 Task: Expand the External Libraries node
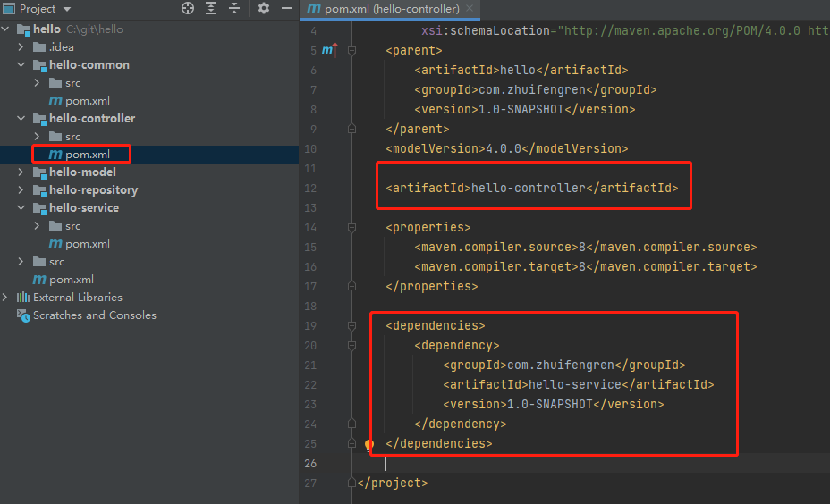[7, 298]
